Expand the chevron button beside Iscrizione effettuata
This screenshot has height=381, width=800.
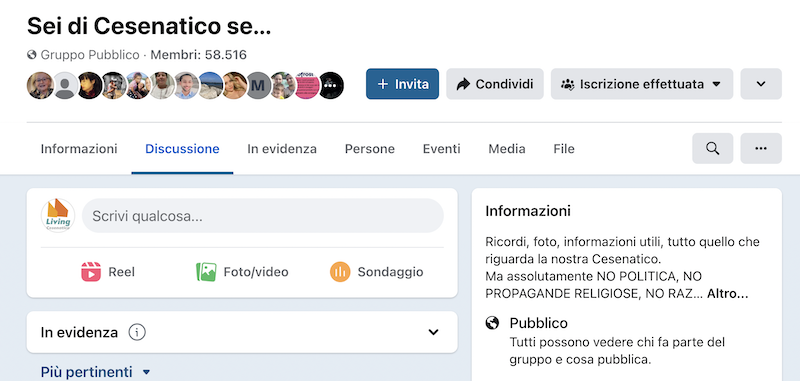coord(761,84)
